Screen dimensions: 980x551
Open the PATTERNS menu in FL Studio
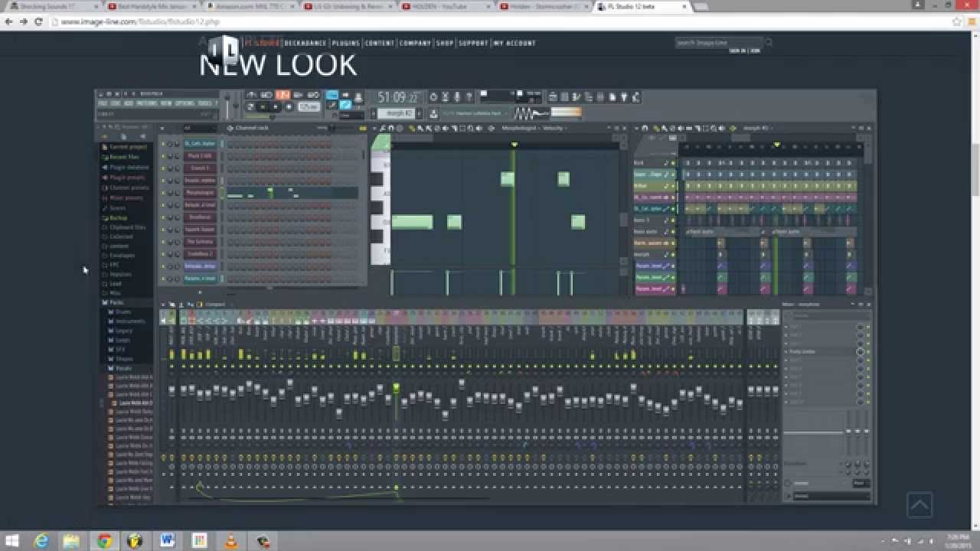[x=145, y=103]
